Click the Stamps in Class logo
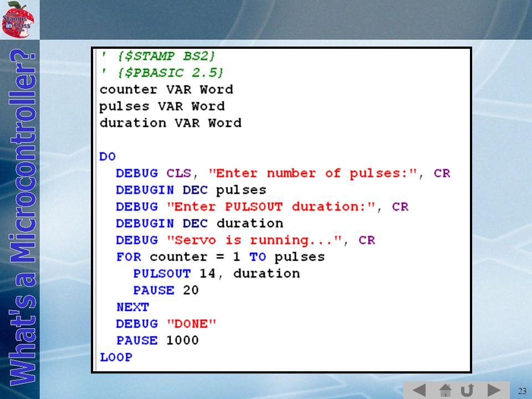 point(18,19)
